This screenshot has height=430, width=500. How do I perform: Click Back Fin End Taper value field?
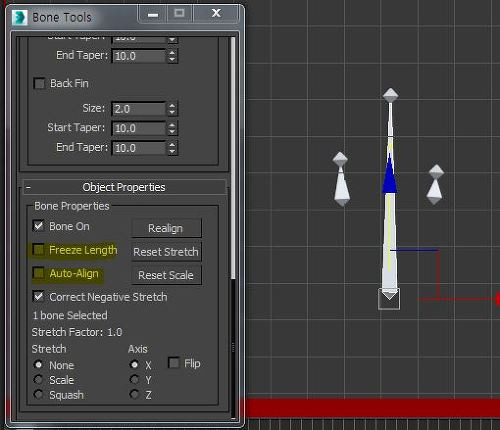(x=139, y=148)
